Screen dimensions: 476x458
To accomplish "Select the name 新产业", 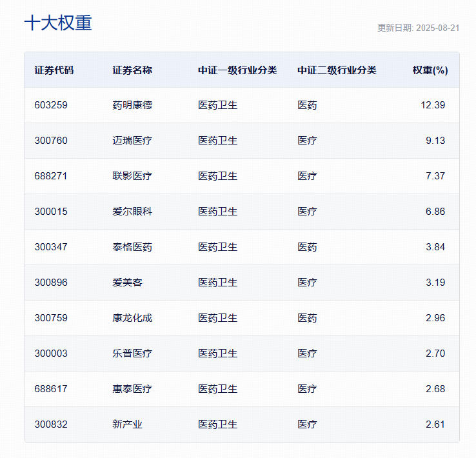I will [127, 424].
